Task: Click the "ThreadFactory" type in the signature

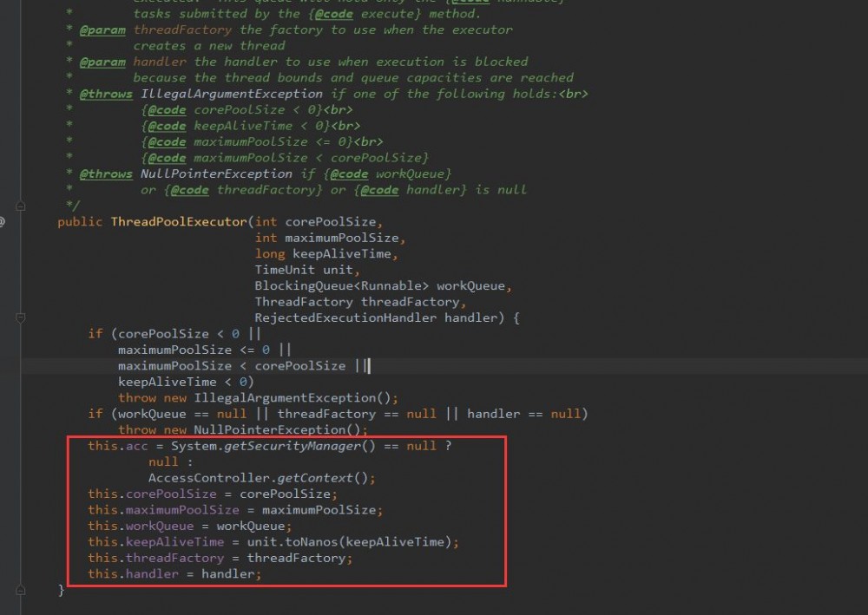Action: (x=303, y=302)
